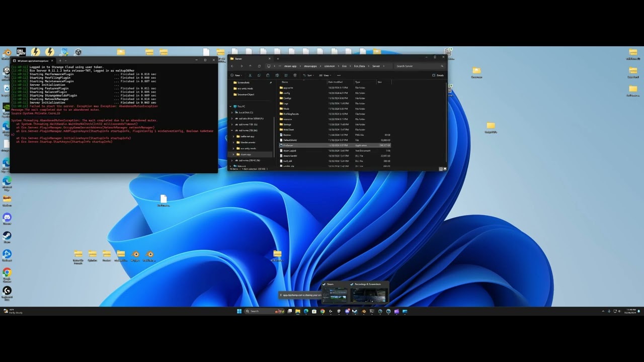Expand the Local Disk (C:) tree node
644x362 pixels.
[232, 113]
